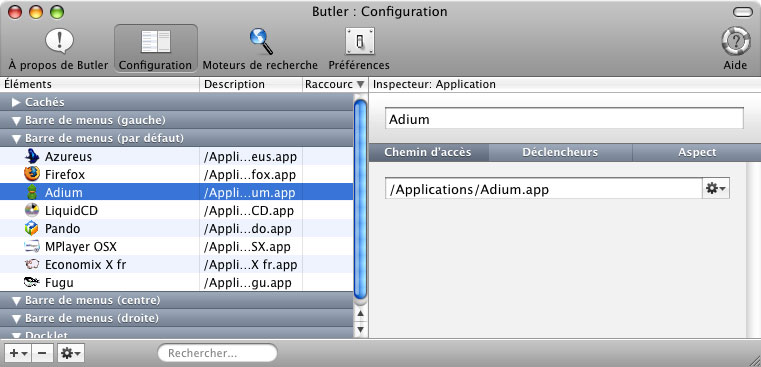Click the /Appli…SX.app description cell

(x=250, y=247)
